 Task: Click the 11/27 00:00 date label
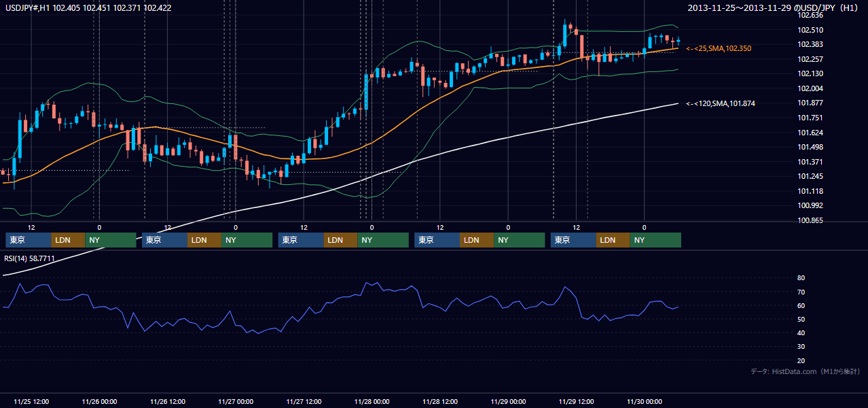[236, 401]
